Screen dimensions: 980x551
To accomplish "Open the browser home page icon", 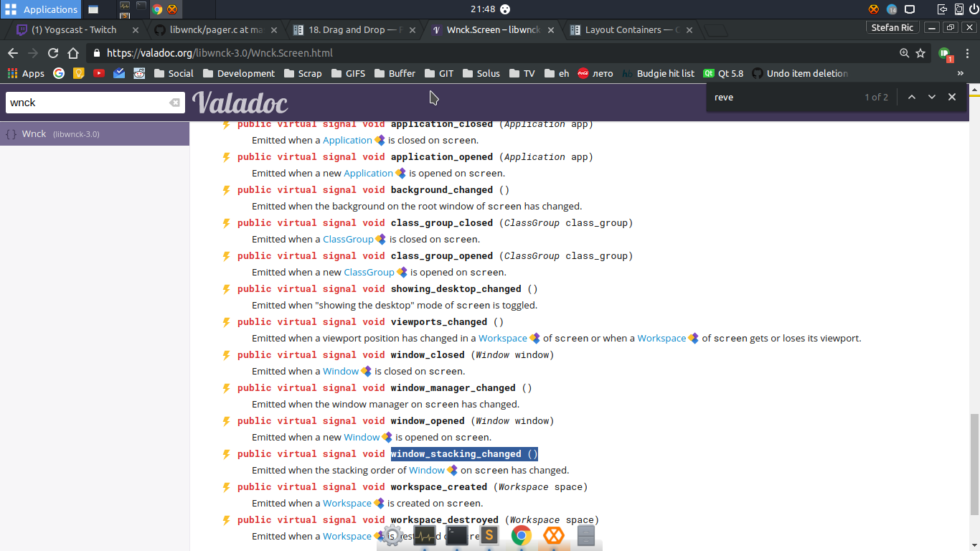I will click(x=73, y=53).
